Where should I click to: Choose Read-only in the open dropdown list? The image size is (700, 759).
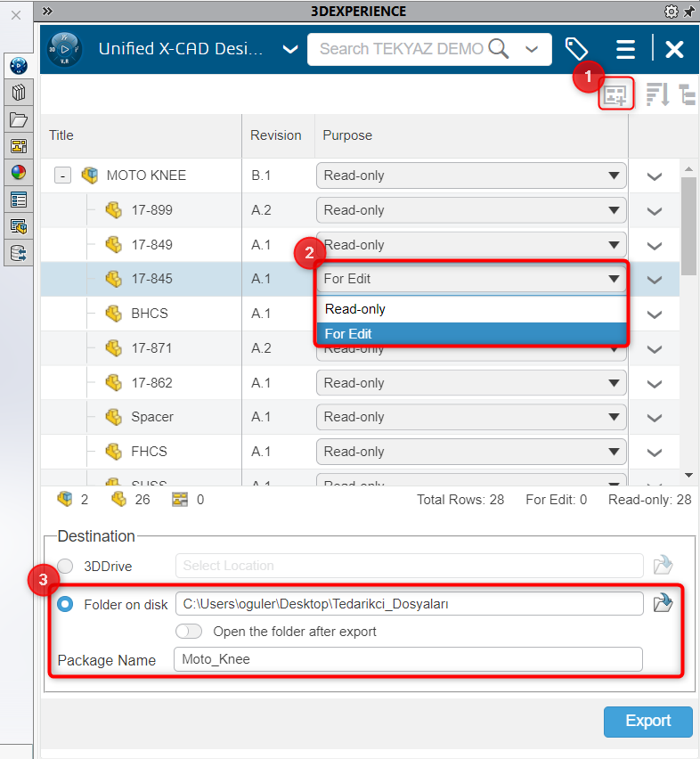click(x=471, y=309)
